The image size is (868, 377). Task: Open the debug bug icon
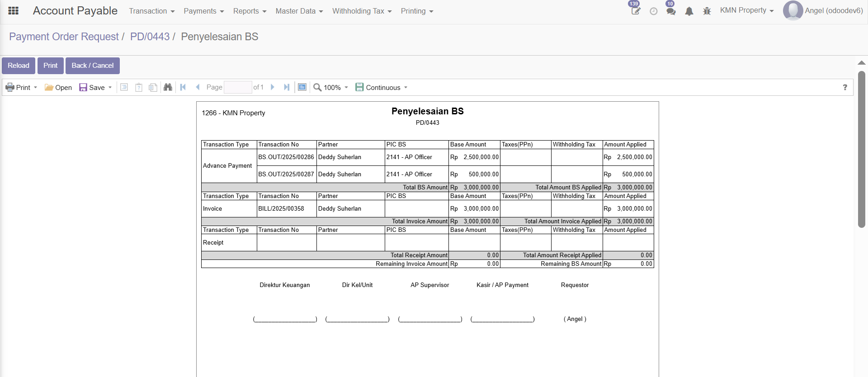coord(707,11)
